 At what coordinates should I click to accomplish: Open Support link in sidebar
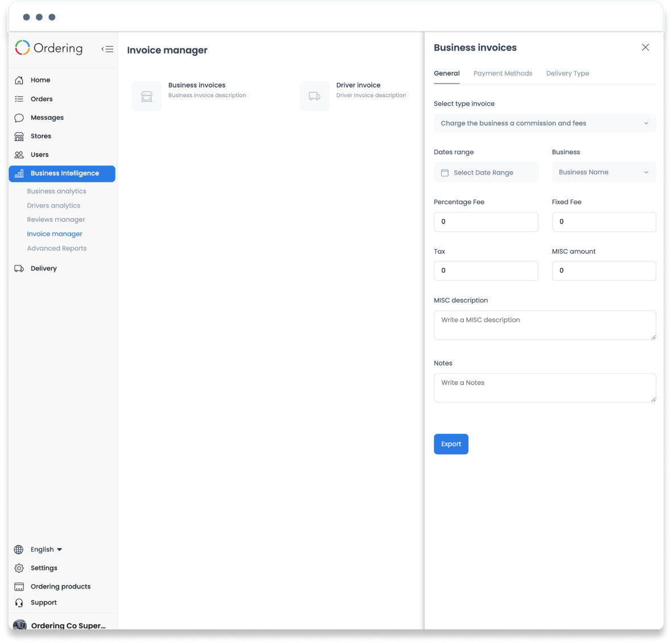pyautogui.click(x=44, y=603)
